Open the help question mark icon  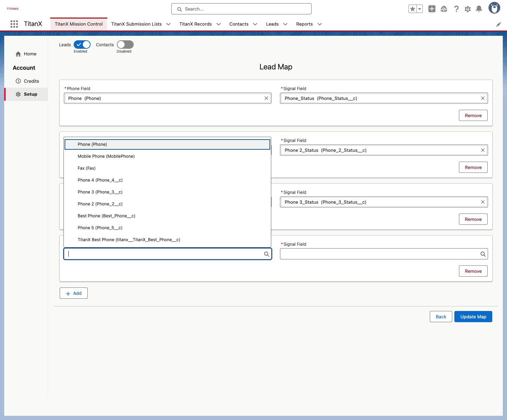pos(456,9)
